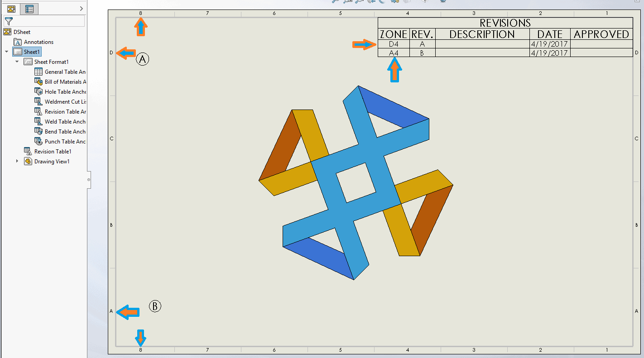
Task: Select the General Table Anchor icon
Action: point(38,72)
